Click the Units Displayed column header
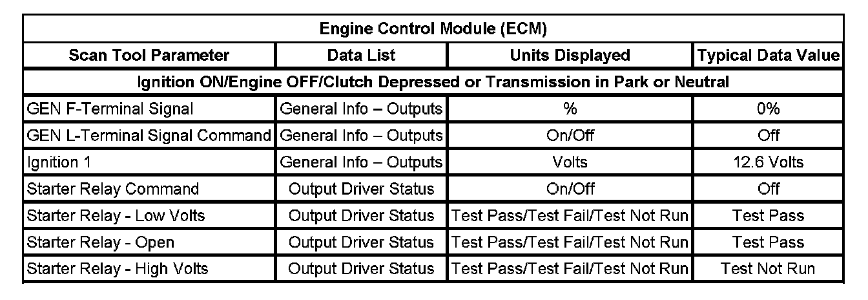Screen dimensions: 868x300 pos(570,56)
